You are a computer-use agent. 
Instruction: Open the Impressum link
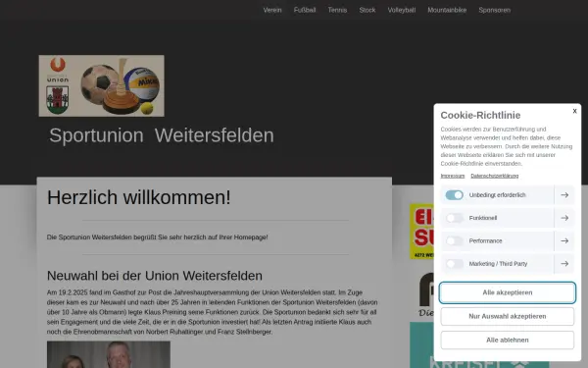click(452, 176)
